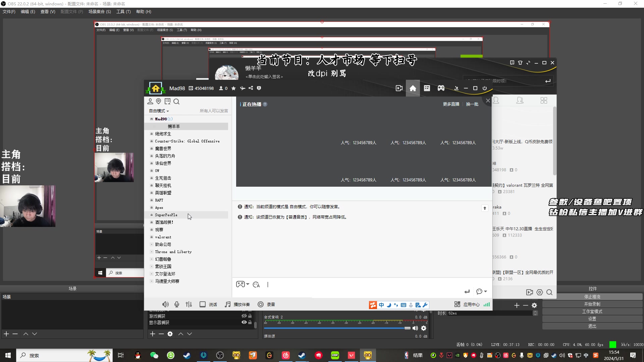644x362 pixels.
Task: Click the report shield icon in channel header
Action: 259,88
